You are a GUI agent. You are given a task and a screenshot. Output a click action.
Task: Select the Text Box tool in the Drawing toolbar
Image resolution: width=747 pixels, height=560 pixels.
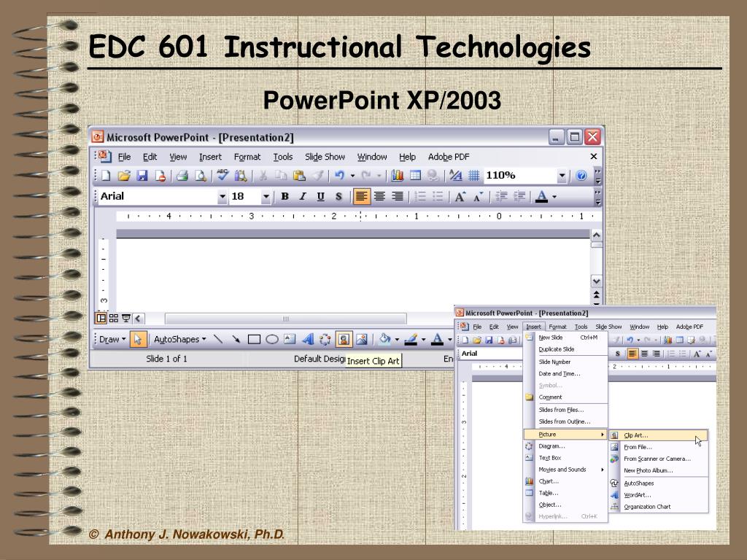[x=290, y=339]
